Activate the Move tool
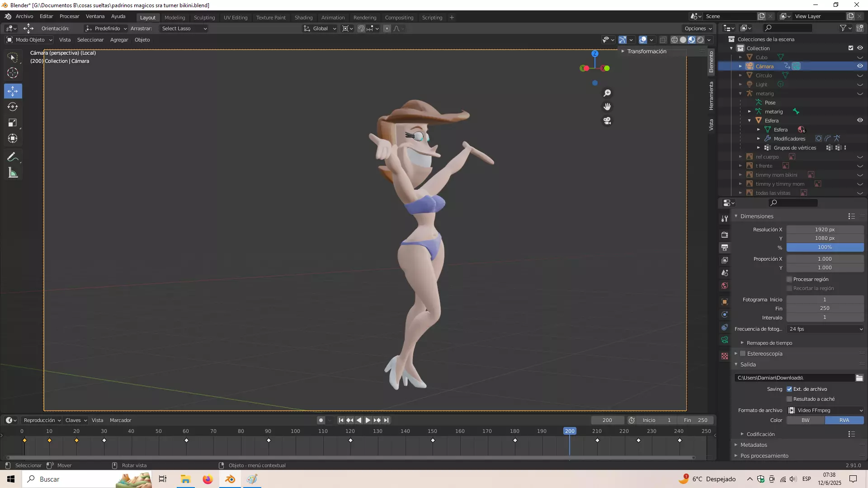 click(13, 91)
